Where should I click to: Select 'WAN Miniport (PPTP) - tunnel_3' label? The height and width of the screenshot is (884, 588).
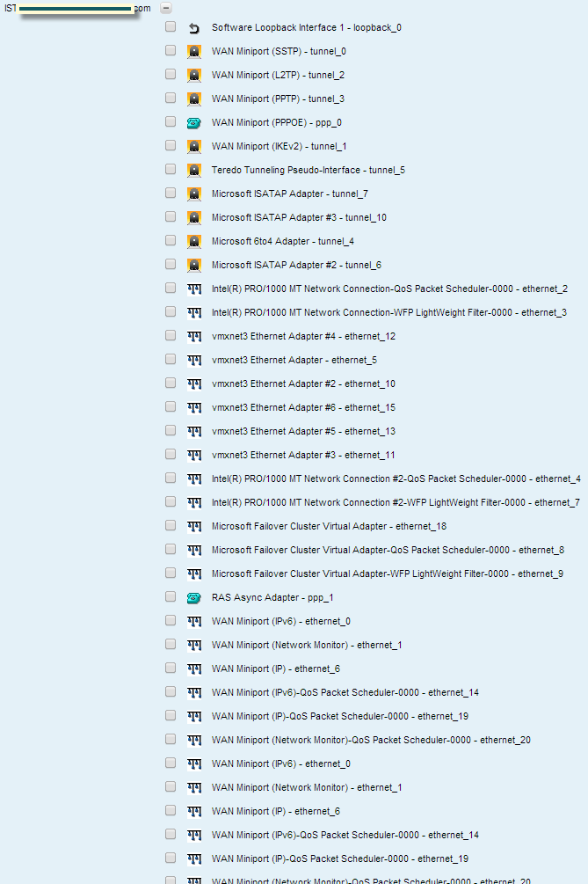tap(279, 99)
